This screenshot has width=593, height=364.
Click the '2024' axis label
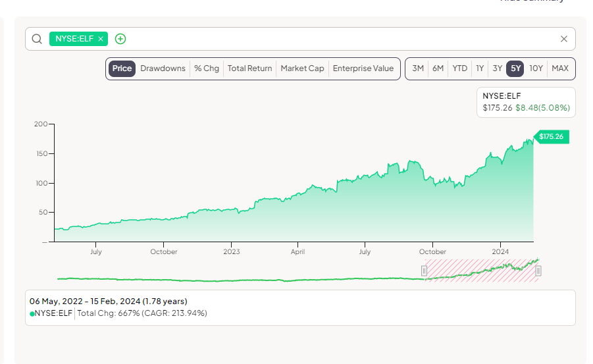[x=500, y=251]
